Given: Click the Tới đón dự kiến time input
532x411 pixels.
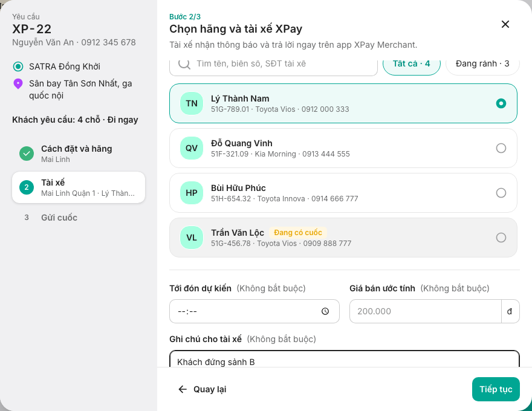Looking at the screenshot, I should pyautogui.click(x=255, y=311).
